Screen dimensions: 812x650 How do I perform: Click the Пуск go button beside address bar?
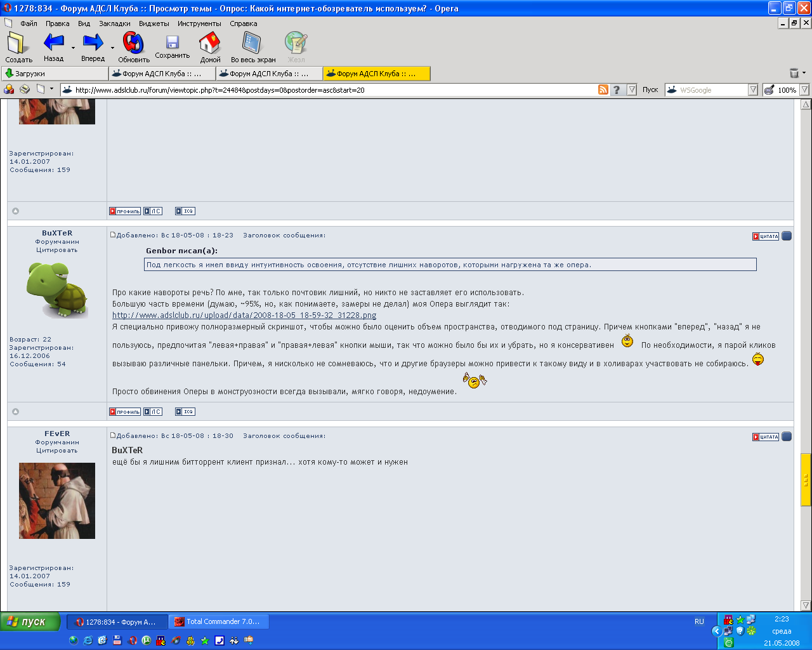pos(650,90)
